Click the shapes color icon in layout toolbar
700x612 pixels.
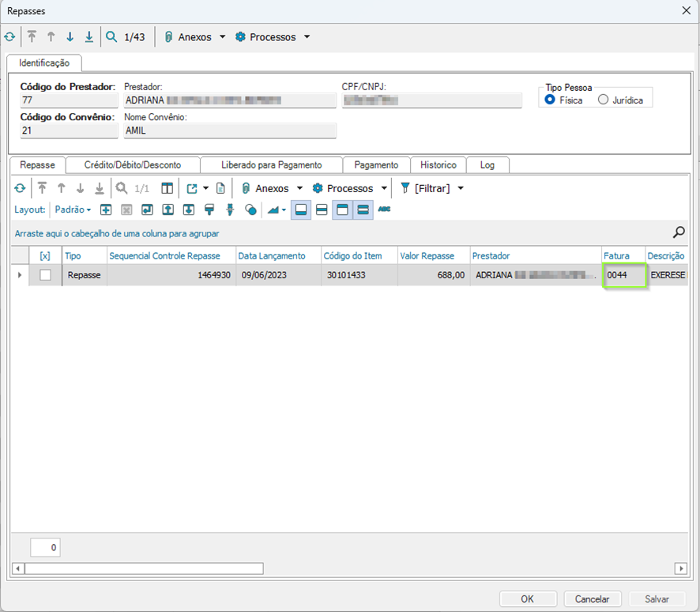tap(251, 210)
